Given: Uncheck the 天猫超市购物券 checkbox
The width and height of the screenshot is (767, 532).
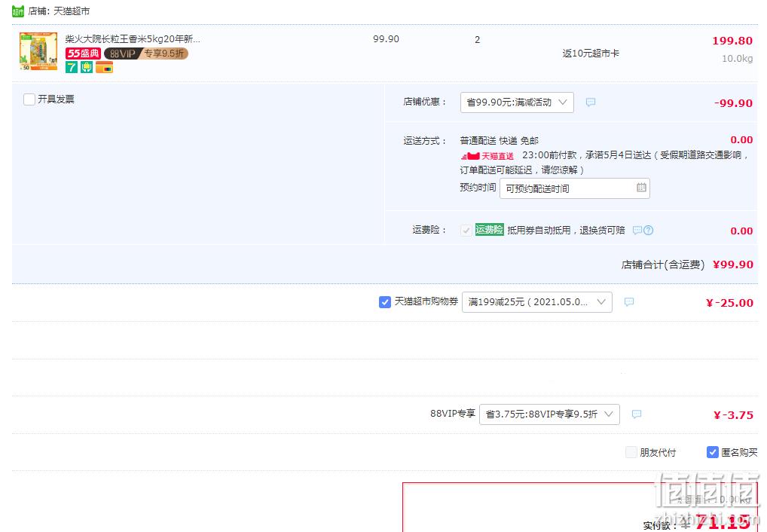Looking at the screenshot, I should (x=384, y=302).
